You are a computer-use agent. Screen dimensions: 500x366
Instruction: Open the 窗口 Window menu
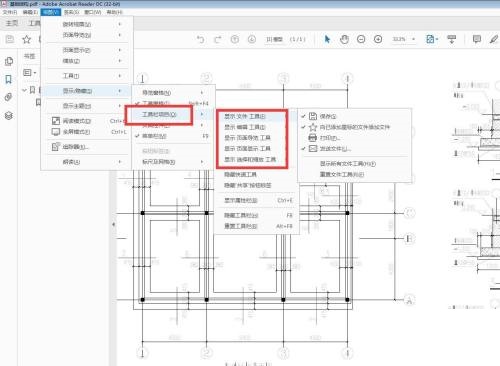pyautogui.click(x=93, y=12)
